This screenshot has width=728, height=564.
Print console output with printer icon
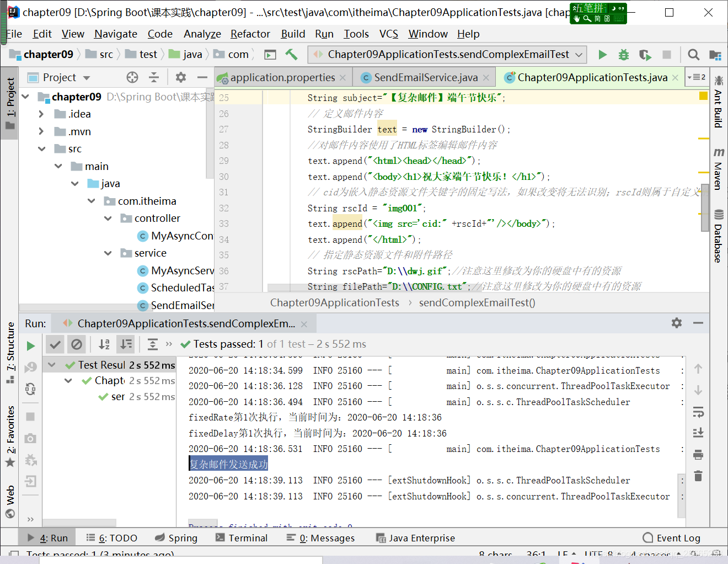click(698, 455)
